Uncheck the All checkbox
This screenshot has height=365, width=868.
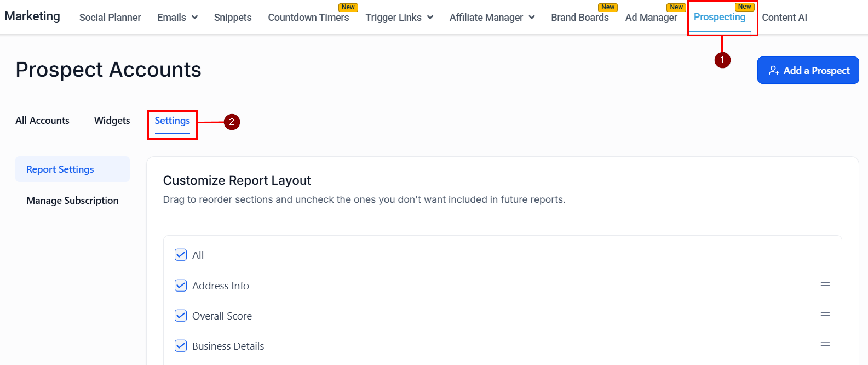181,255
